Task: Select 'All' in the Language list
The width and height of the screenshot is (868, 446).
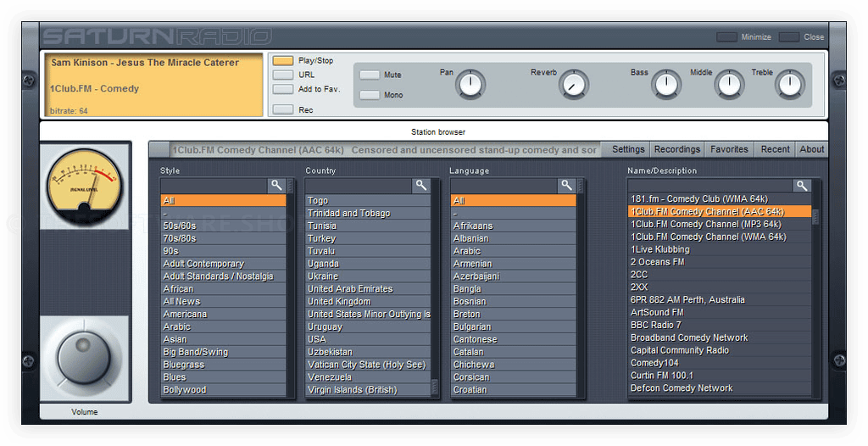Action: tap(514, 201)
